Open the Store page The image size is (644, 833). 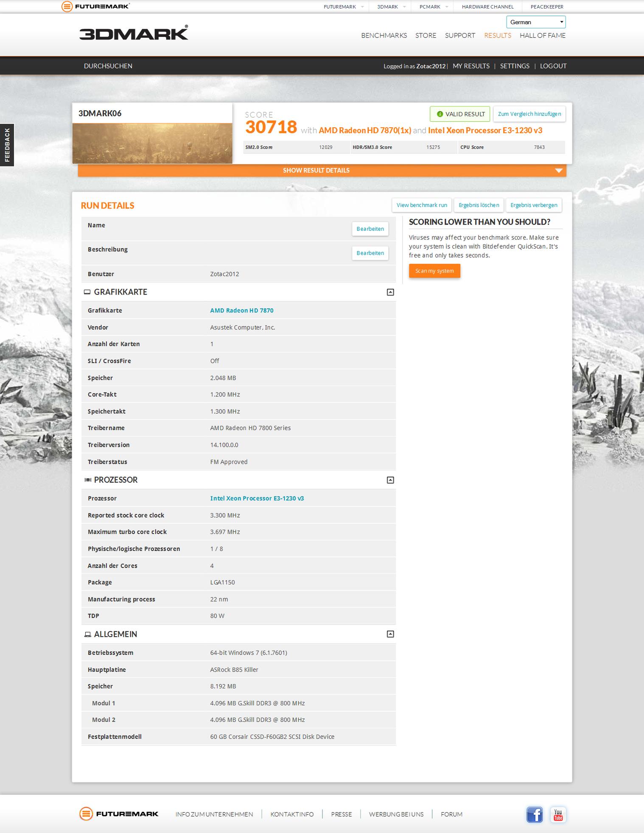[426, 35]
